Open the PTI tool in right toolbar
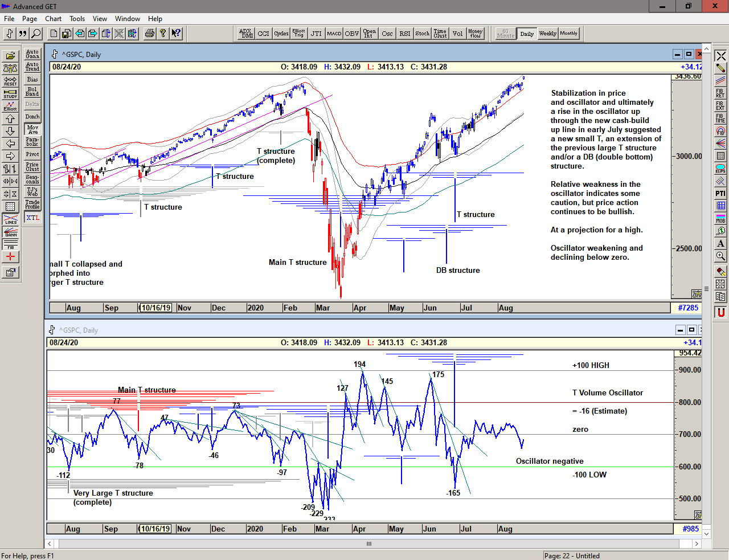This screenshot has height=560, width=729. point(720,194)
